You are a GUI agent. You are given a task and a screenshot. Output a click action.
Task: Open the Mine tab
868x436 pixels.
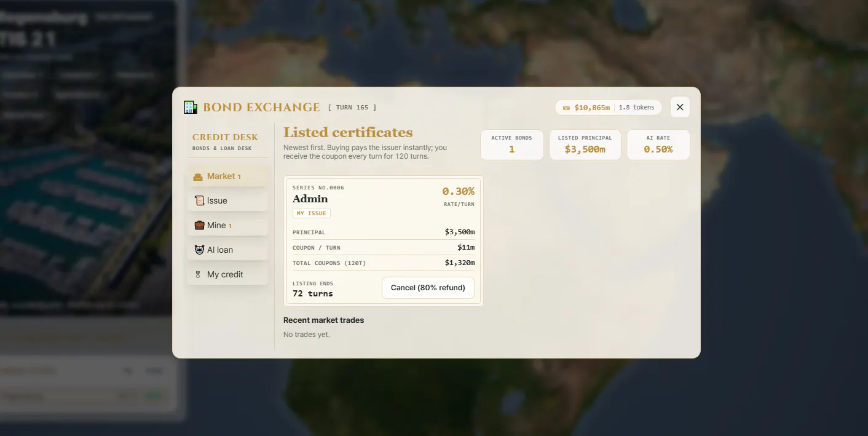[227, 225]
